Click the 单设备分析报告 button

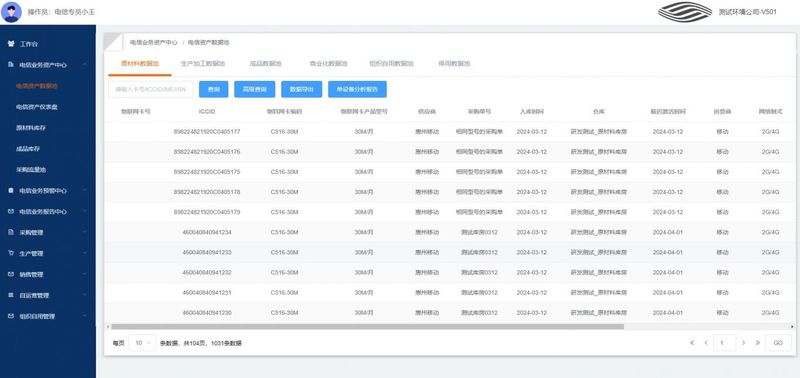(x=357, y=89)
